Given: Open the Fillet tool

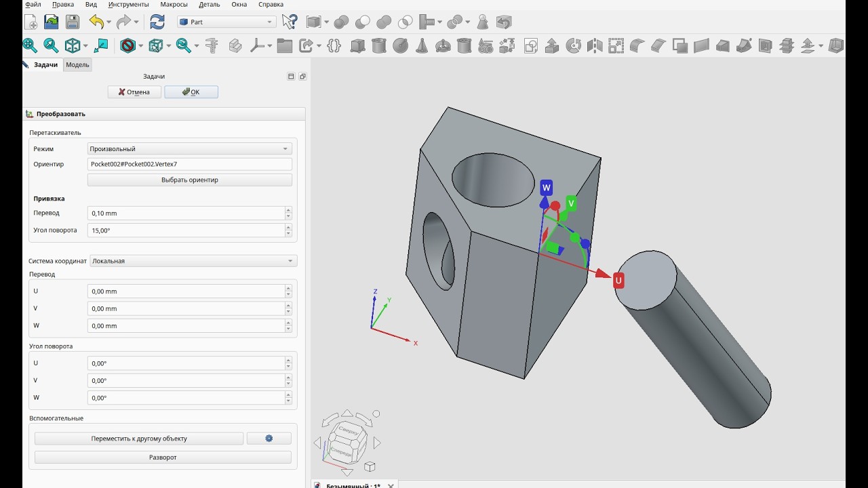Looking at the screenshot, I should tap(637, 45).
